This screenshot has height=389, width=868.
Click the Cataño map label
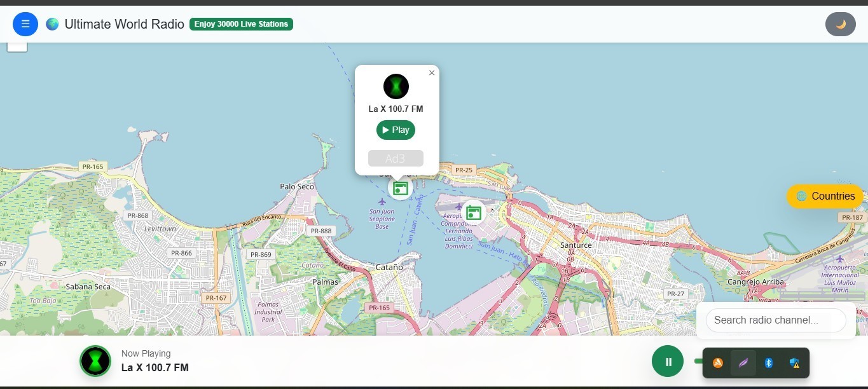(389, 268)
